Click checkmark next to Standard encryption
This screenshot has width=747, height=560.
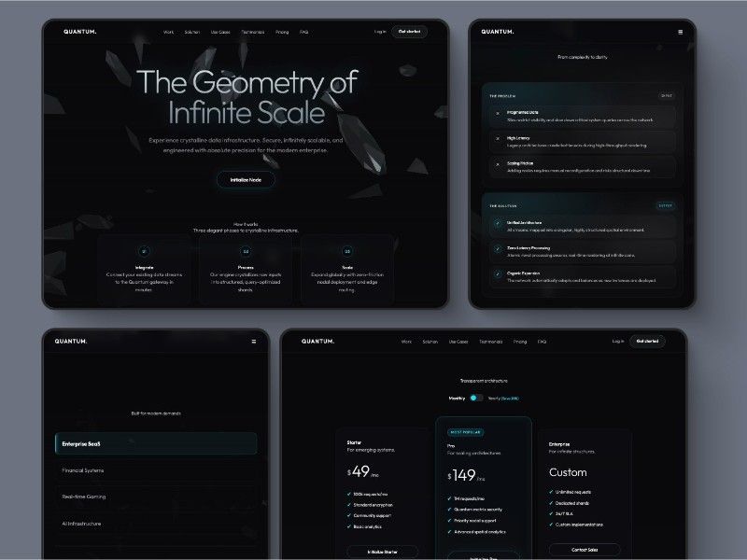click(x=349, y=505)
